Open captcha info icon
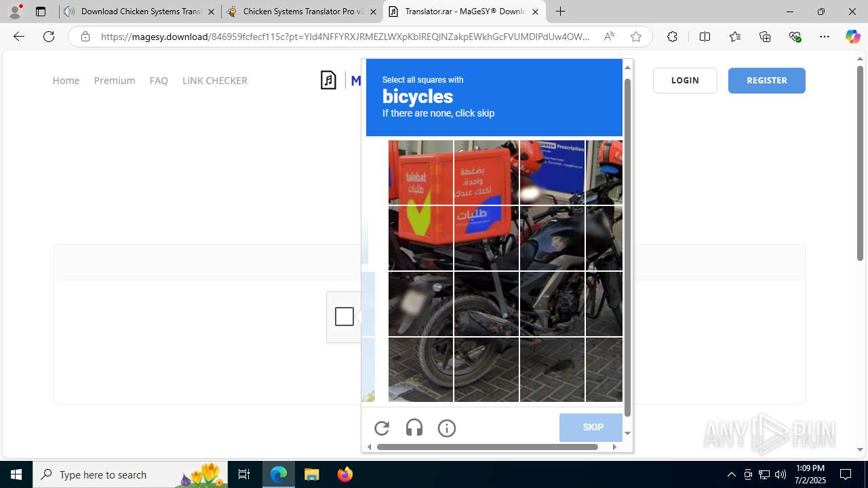This screenshot has width=868, height=488. point(447,428)
